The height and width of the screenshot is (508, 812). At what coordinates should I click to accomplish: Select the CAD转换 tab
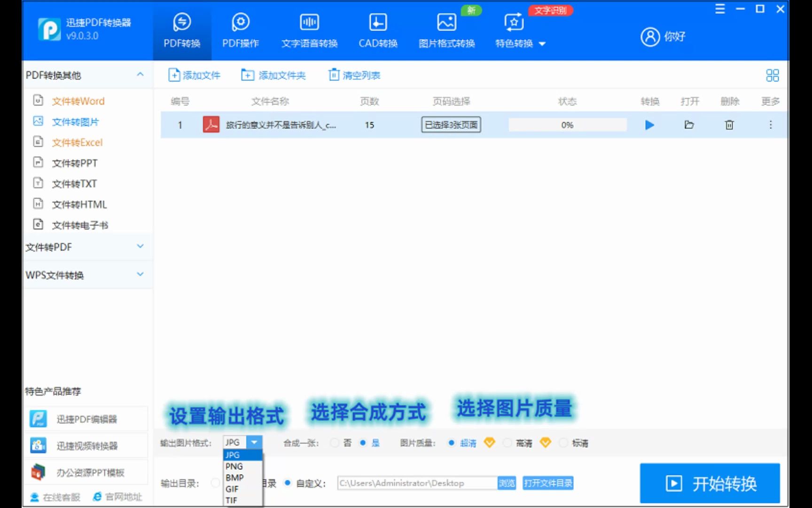(x=378, y=31)
